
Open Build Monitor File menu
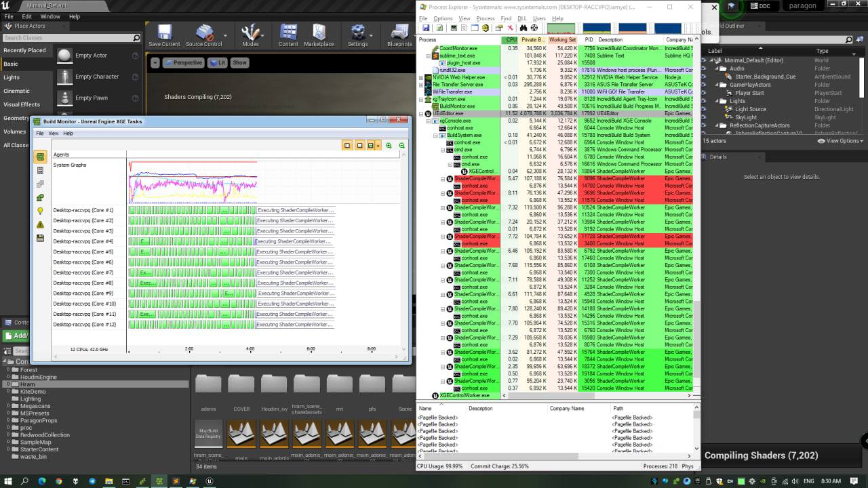point(40,134)
